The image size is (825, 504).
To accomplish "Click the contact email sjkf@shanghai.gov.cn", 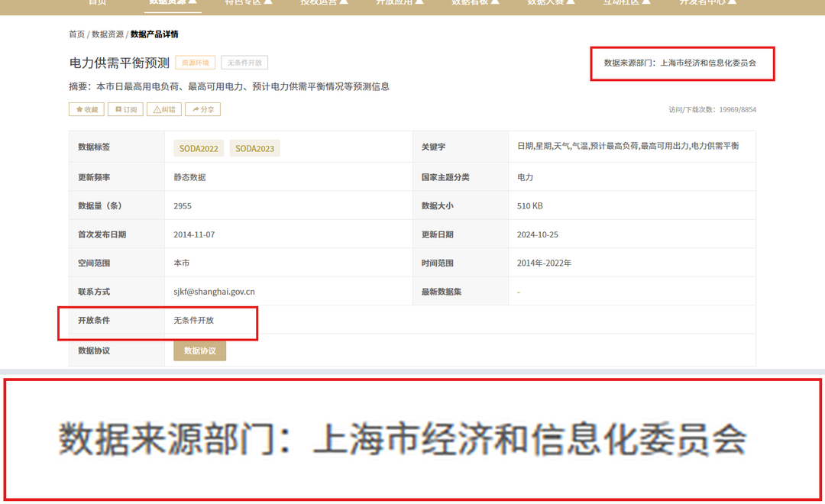I will 214,292.
